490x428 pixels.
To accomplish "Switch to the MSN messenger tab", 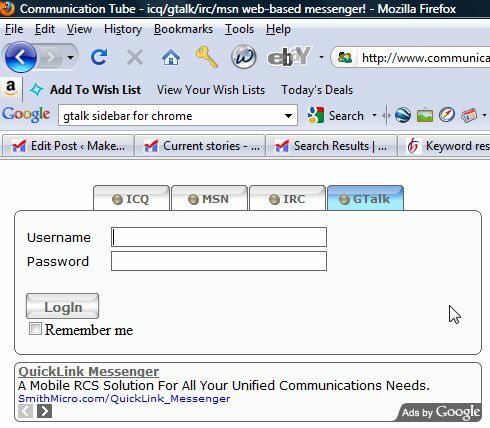I will 209,199.
